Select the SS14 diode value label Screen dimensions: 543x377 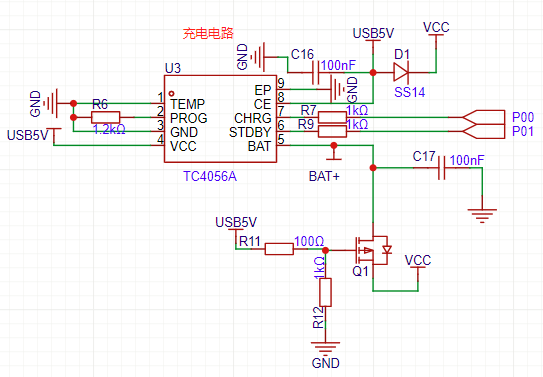[409, 92]
